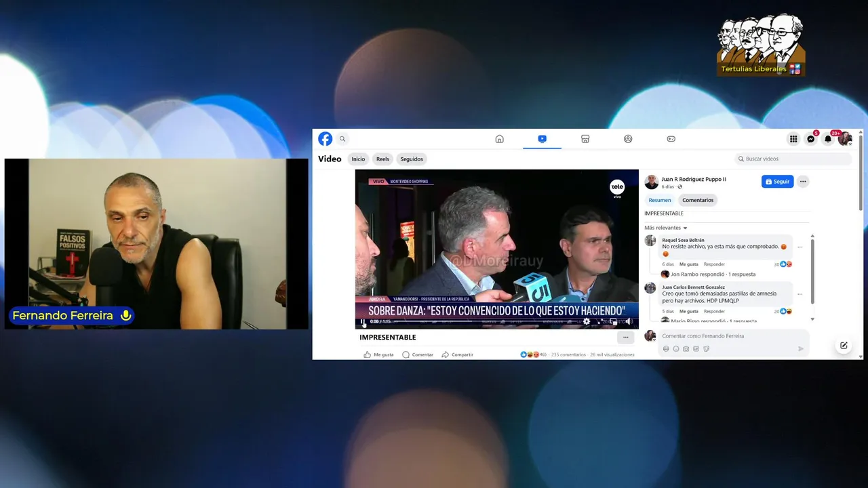The image size is (868, 488).
Task: Open the account profile picture menu
Action: pos(845,139)
